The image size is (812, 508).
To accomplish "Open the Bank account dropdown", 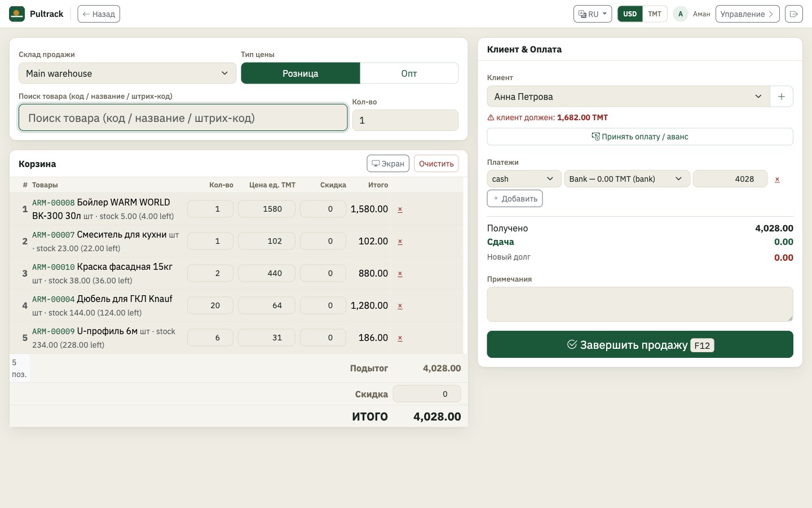I will point(627,179).
